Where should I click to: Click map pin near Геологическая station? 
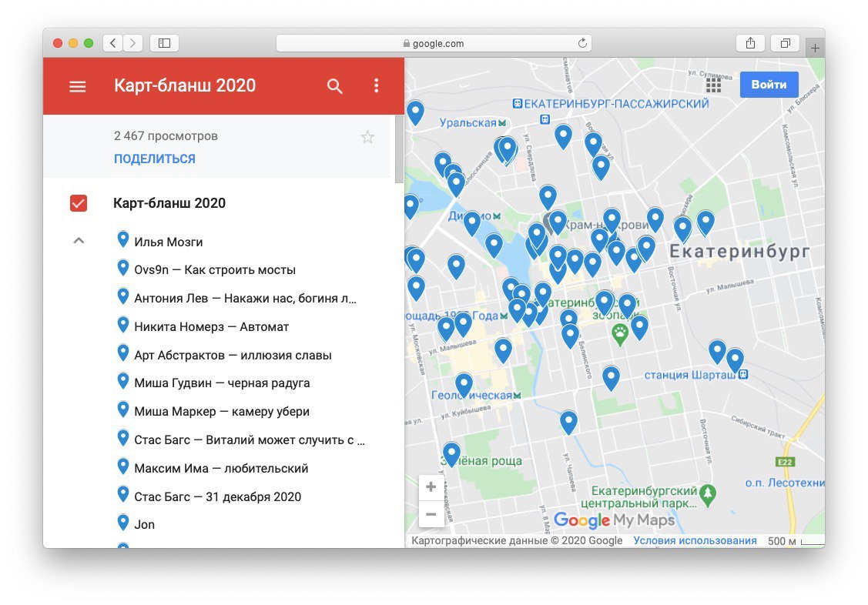464,385
